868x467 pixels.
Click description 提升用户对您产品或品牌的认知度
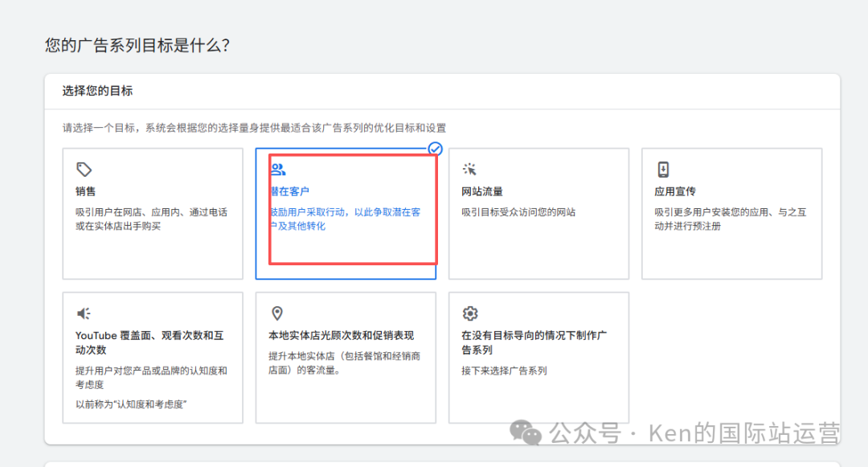[x=151, y=377]
